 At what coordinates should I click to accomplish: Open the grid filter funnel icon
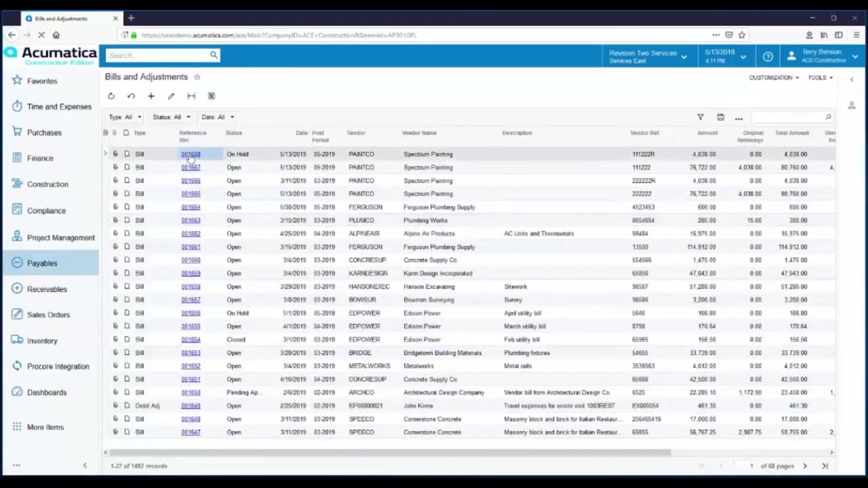pyautogui.click(x=701, y=117)
